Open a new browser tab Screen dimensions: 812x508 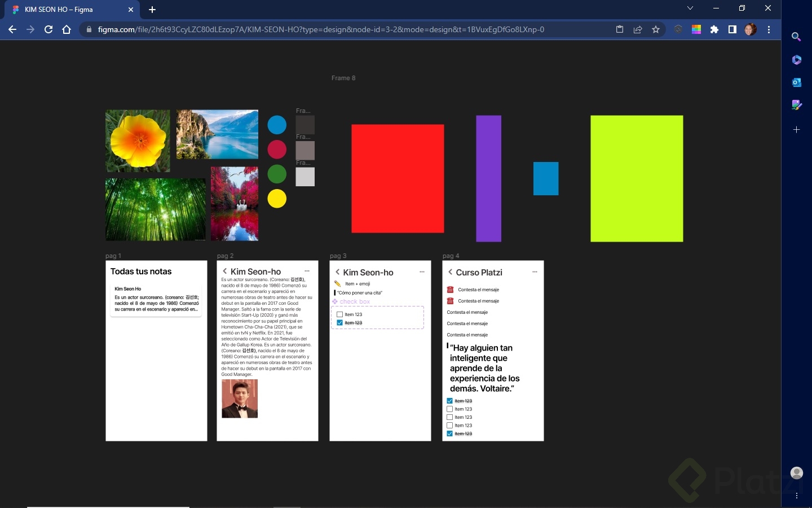point(152,10)
